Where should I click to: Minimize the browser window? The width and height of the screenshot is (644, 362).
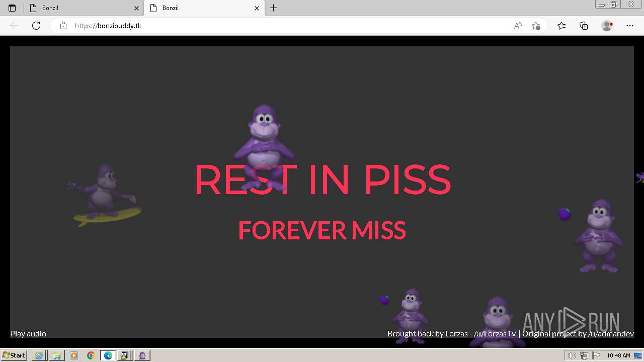(602, 4)
